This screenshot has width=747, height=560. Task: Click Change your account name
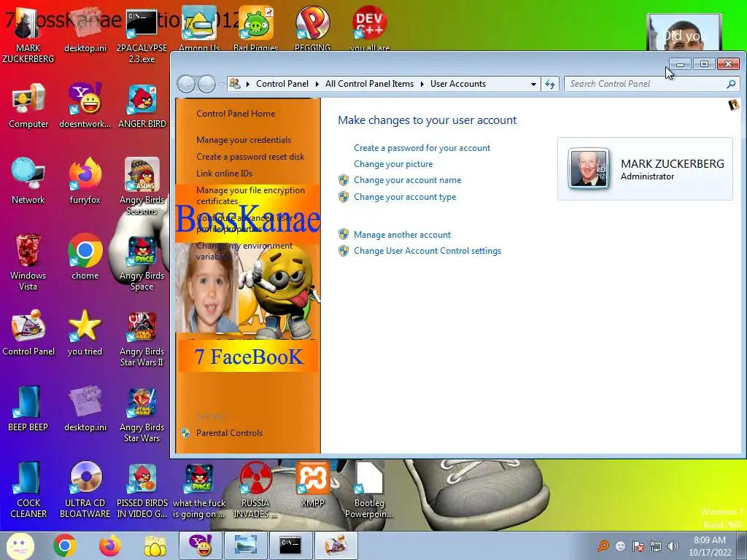tap(407, 181)
